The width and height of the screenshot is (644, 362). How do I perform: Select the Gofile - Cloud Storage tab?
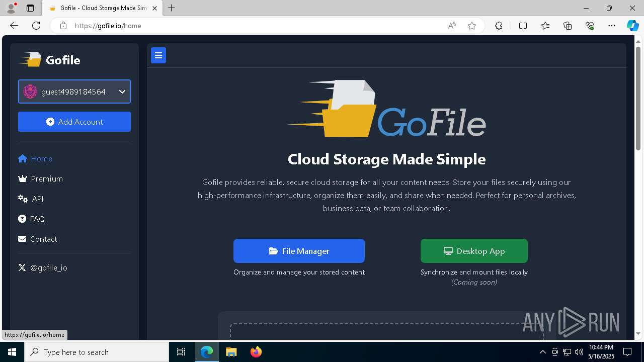point(101,8)
